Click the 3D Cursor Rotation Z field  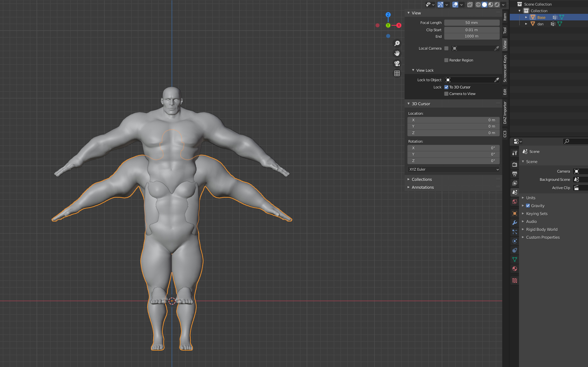[x=454, y=161]
